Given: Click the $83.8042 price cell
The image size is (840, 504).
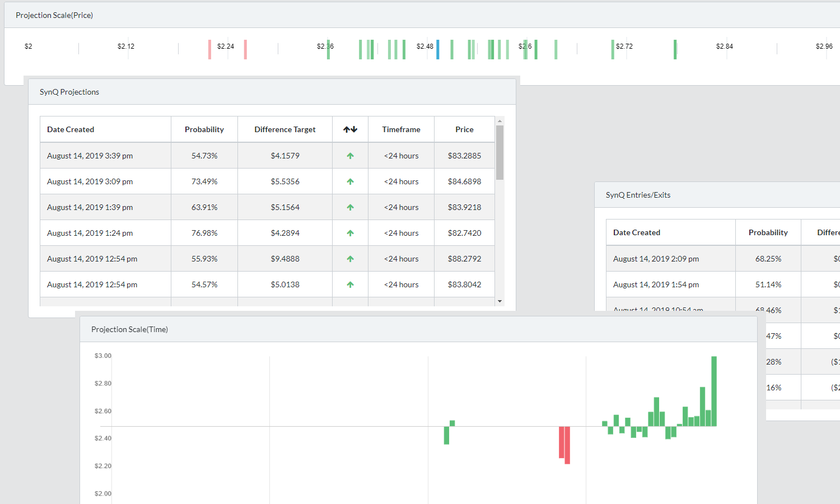Looking at the screenshot, I should 464,284.
